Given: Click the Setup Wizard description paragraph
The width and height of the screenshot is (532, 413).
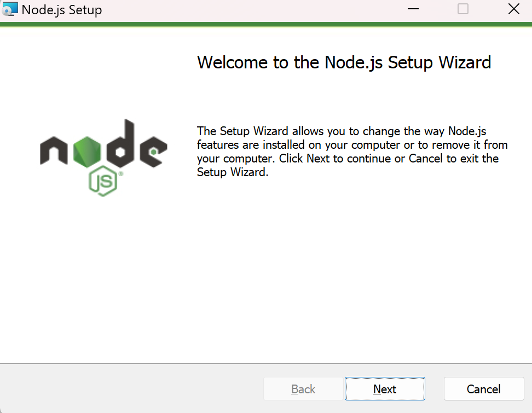Looking at the screenshot, I should [x=351, y=152].
